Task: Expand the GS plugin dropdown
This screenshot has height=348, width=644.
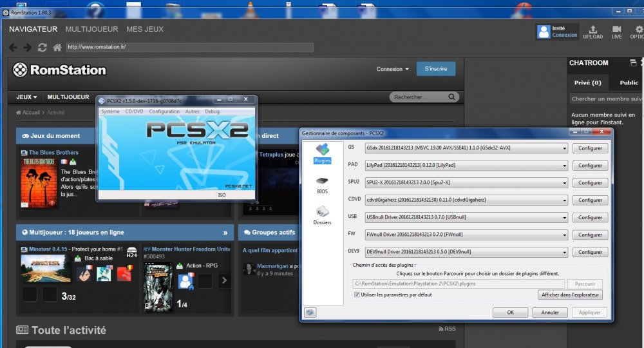Action: [x=564, y=148]
